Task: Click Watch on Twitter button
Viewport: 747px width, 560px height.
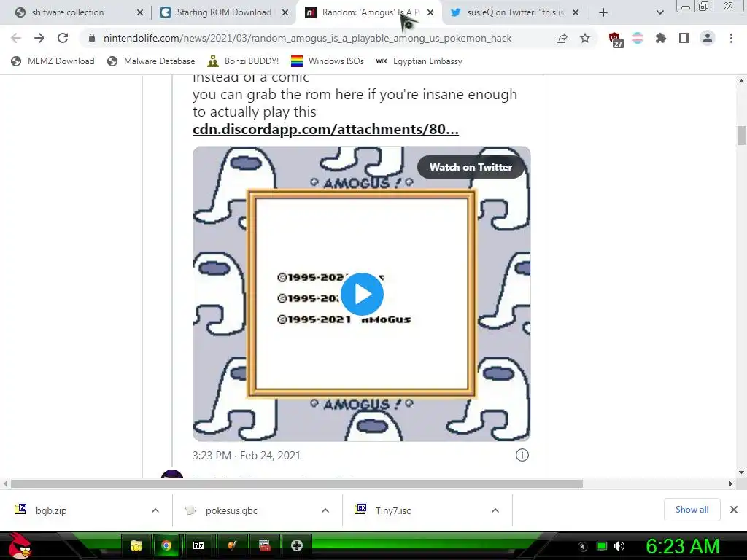Action: (471, 167)
